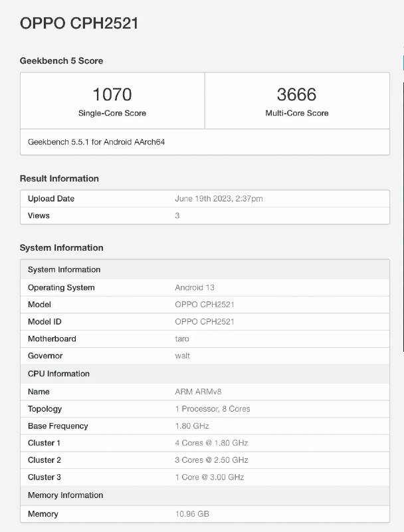Click the Geekbench 5.5.1 for Android AArch64 text
The height and width of the screenshot is (532, 404).
[x=96, y=142]
